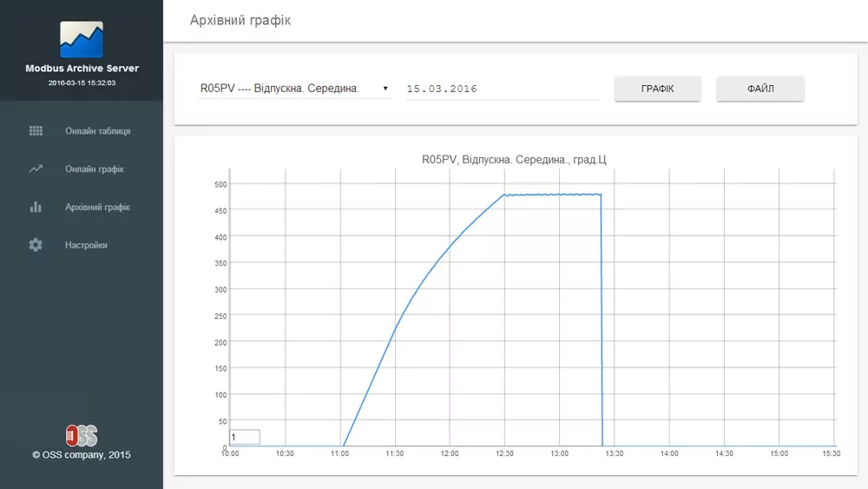The image size is (868, 489).
Task: Click the ГРАФІК button
Action: (x=658, y=89)
